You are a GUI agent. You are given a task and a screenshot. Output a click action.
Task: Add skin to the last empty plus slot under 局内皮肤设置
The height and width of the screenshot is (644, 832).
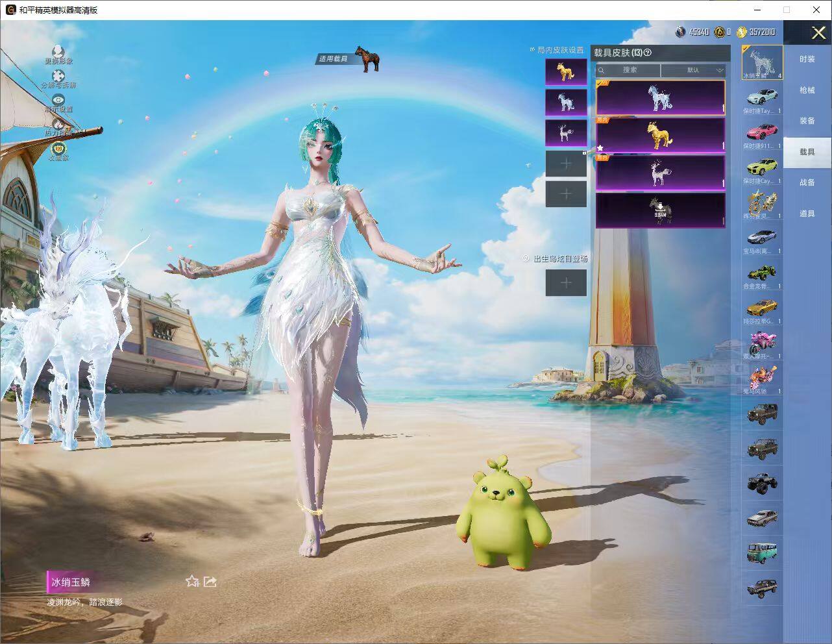pyautogui.click(x=566, y=194)
